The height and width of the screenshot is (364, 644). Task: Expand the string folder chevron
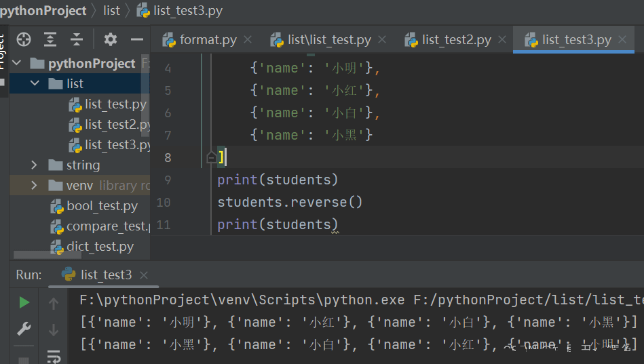point(34,165)
